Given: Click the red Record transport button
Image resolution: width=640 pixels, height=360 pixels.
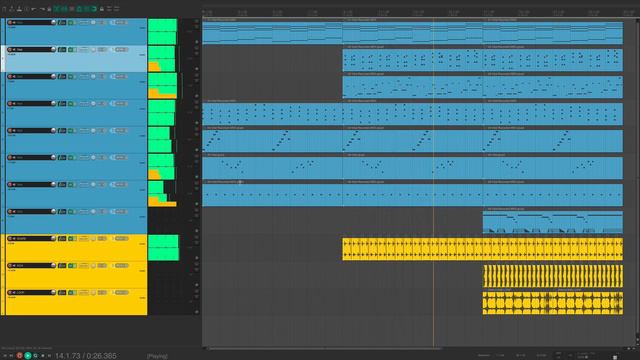Looking at the screenshot, I should coord(19,356).
